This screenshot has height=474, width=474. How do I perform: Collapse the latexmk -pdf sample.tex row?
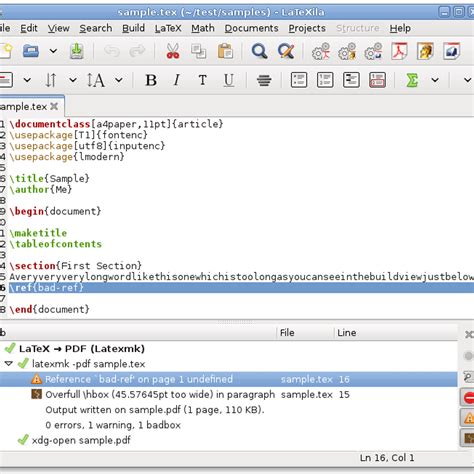(9, 364)
